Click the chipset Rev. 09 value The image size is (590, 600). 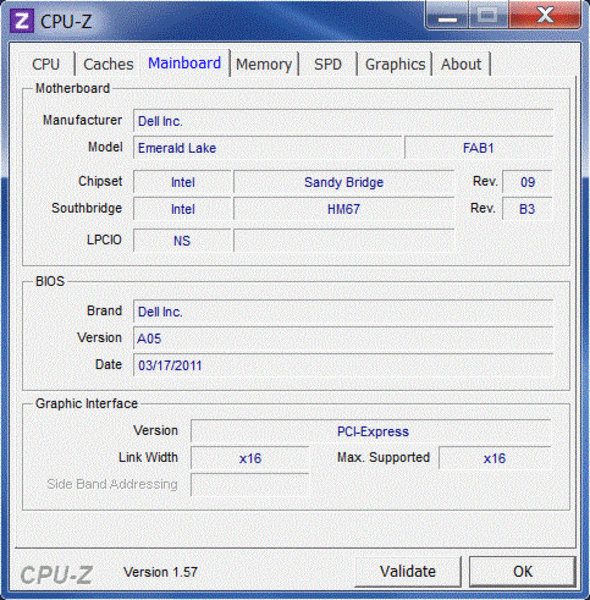click(x=527, y=182)
